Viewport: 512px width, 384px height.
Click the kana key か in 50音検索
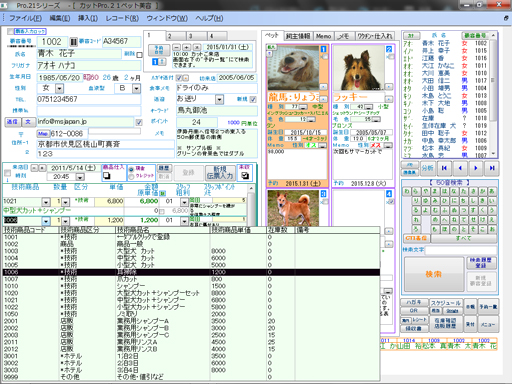482,192
